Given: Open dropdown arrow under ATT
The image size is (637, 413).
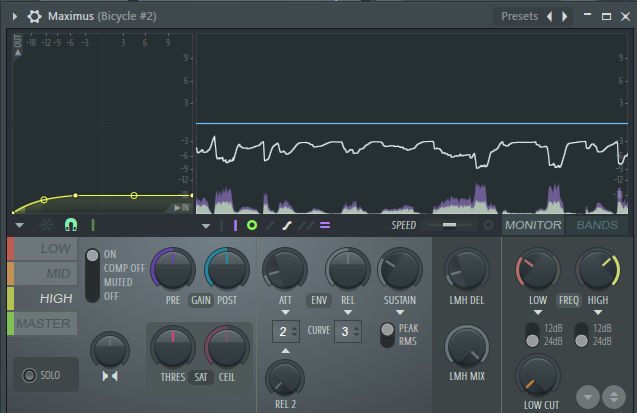Looking at the screenshot, I should pyautogui.click(x=285, y=313).
